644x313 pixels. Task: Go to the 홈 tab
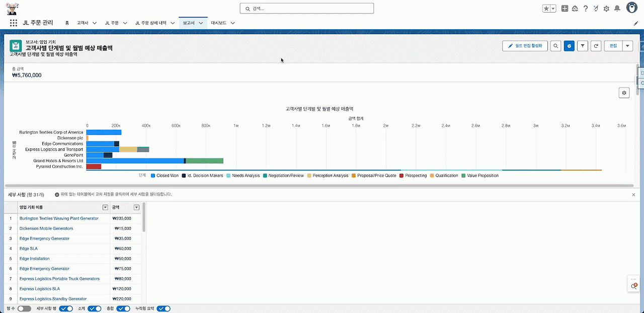tap(67, 23)
